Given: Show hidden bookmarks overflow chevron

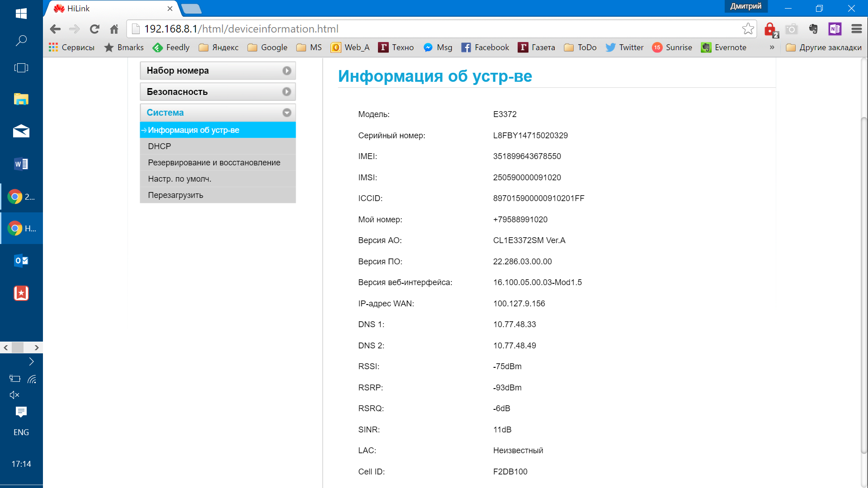Looking at the screenshot, I should [x=772, y=47].
